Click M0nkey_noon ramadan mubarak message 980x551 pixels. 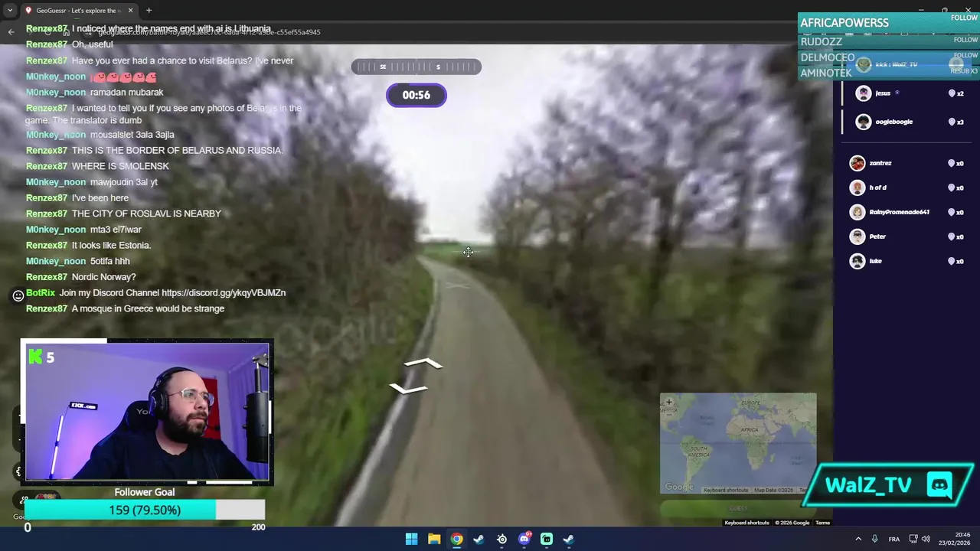click(94, 93)
